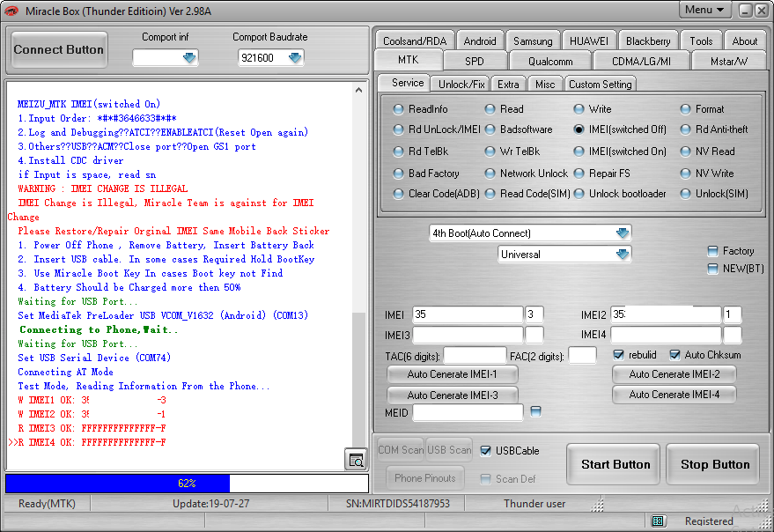Select the Rd Anti-theft option
Viewport: 774px width, 532px height.
coord(685,129)
